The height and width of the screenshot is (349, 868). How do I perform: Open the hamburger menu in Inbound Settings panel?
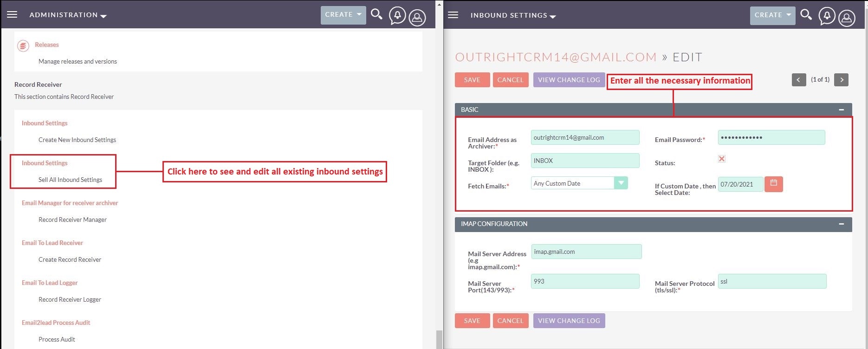click(x=453, y=15)
